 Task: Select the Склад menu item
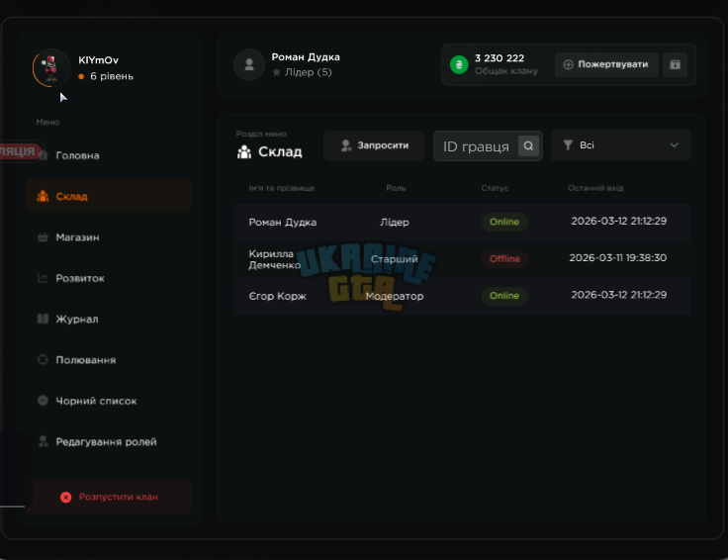click(109, 196)
